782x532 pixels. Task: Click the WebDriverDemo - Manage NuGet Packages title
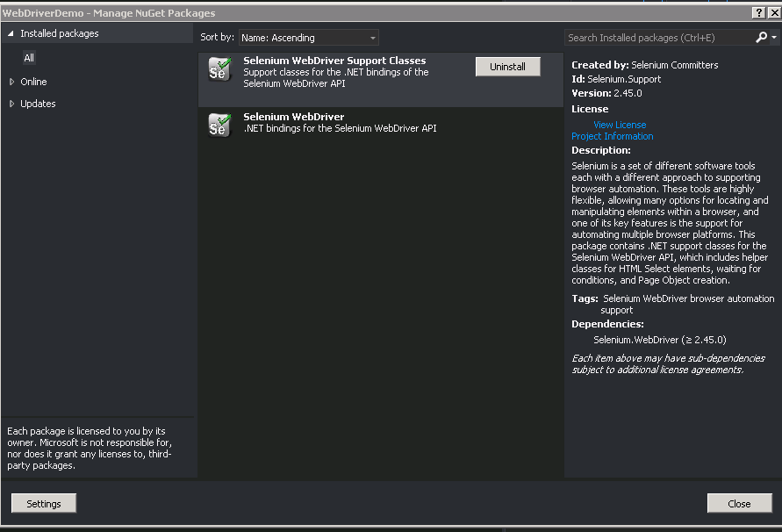(x=109, y=13)
